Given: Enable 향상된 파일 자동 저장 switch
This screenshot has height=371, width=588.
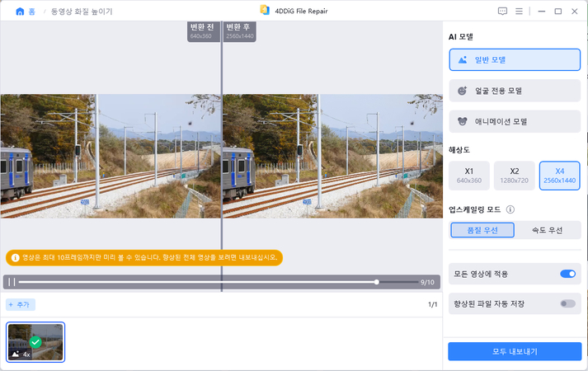Looking at the screenshot, I should pyautogui.click(x=567, y=303).
